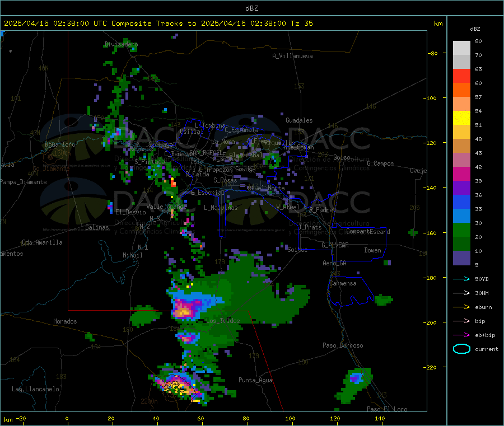Click the cyan 50YD arrow in legend
This screenshot has height=426, width=504.
pos(461,279)
